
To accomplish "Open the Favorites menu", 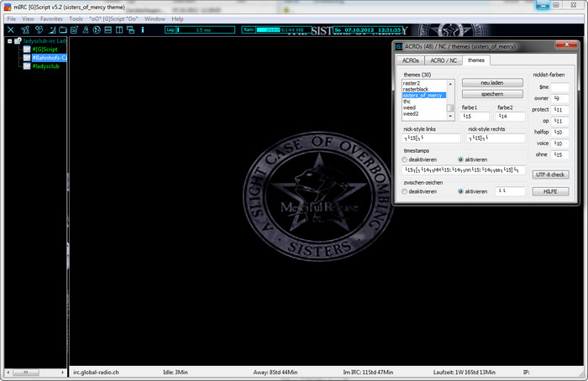I will pyautogui.click(x=51, y=18).
